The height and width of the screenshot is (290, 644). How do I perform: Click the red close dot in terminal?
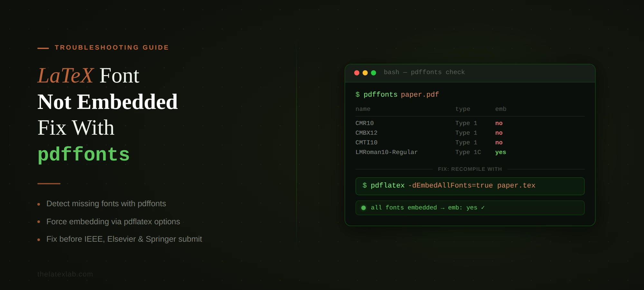coord(357,73)
